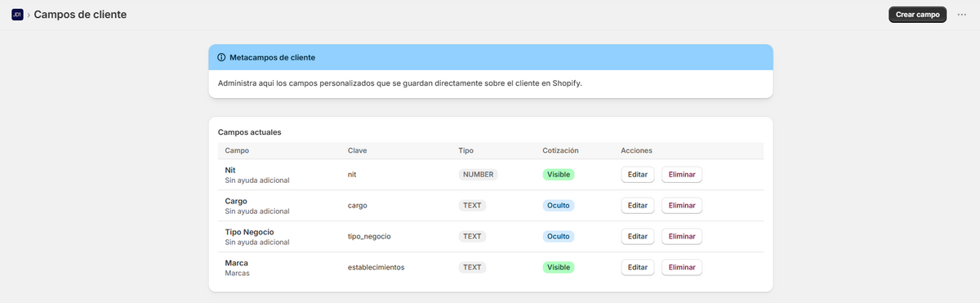Click the Oculto badge in Cargo row
The image size is (980, 303).
(559, 206)
